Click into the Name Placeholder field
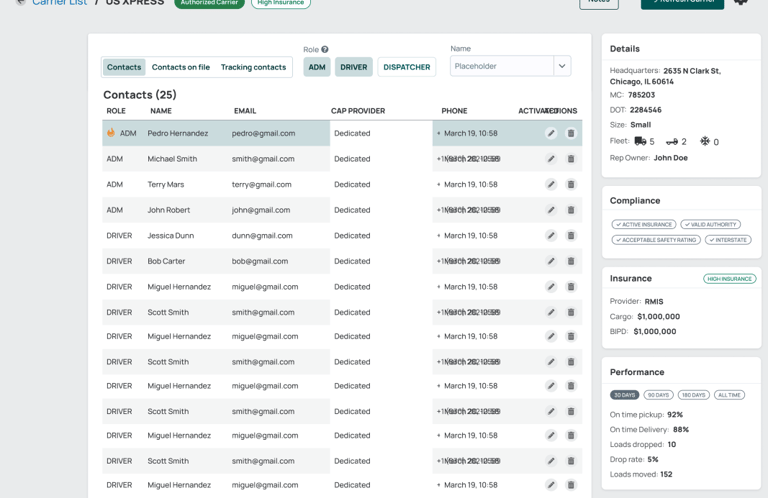The width and height of the screenshot is (768, 498). click(x=502, y=66)
